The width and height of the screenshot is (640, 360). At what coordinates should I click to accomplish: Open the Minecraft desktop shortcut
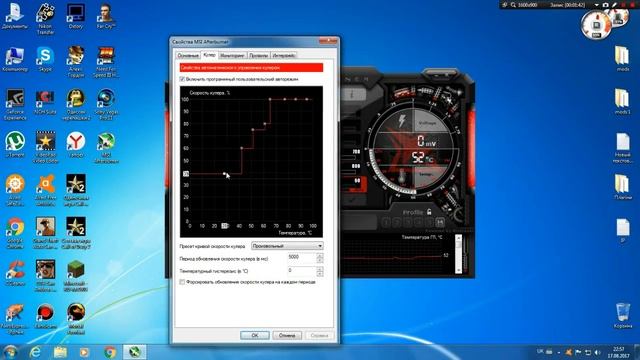click(76, 276)
